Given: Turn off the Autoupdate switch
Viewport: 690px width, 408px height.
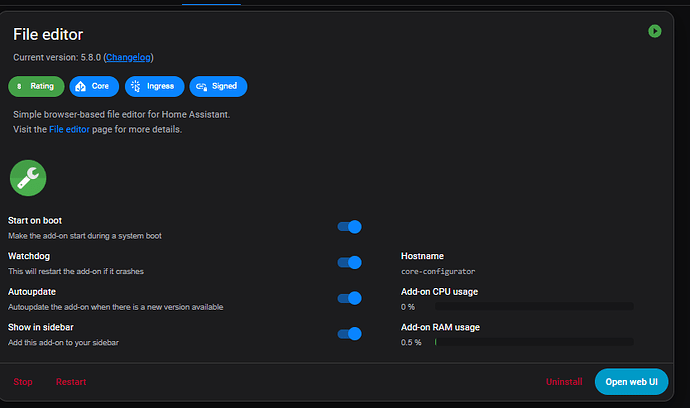Looking at the screenshot, I should click(x=349, y=298).
